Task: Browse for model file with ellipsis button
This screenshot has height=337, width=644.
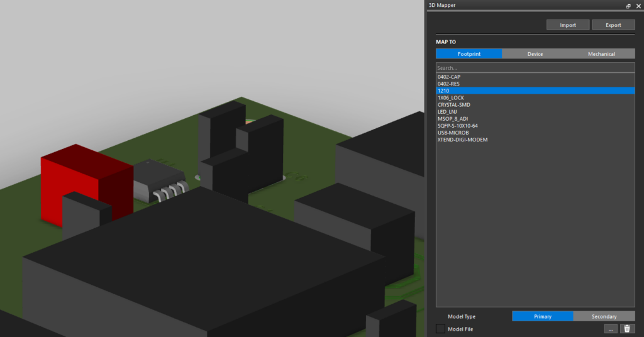Action: (611, 329)
